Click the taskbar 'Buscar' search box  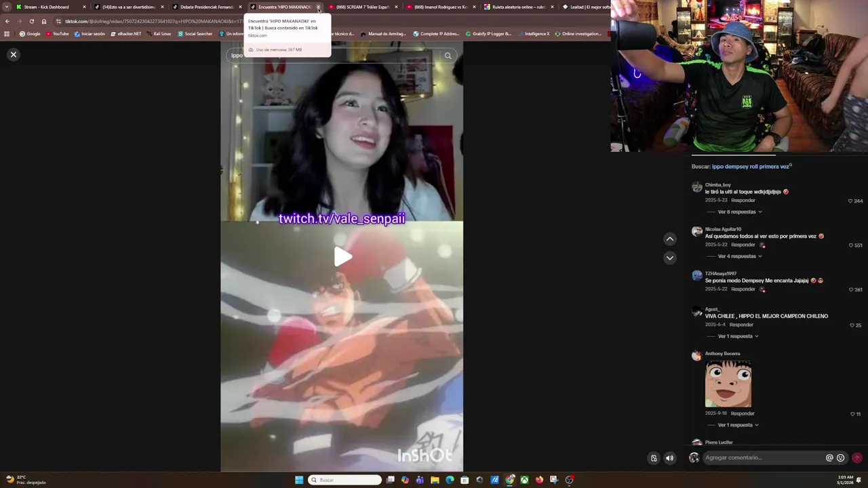pyautogui.click(x=344, y=480)
